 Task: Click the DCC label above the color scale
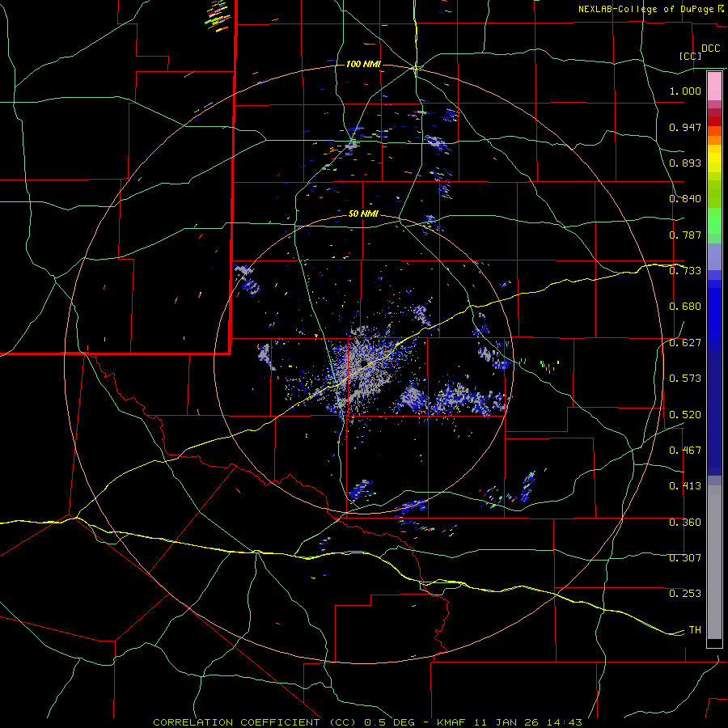click(710, 49)
